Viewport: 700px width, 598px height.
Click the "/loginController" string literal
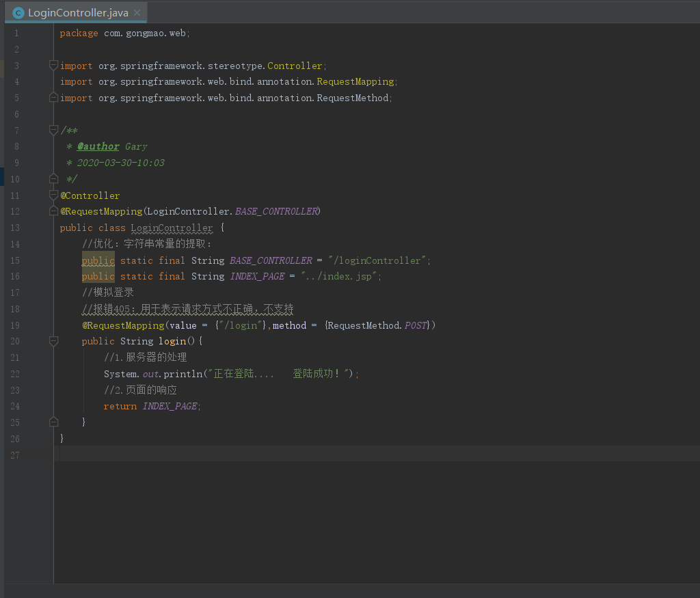pyautogui.click(x=377, y=260)
